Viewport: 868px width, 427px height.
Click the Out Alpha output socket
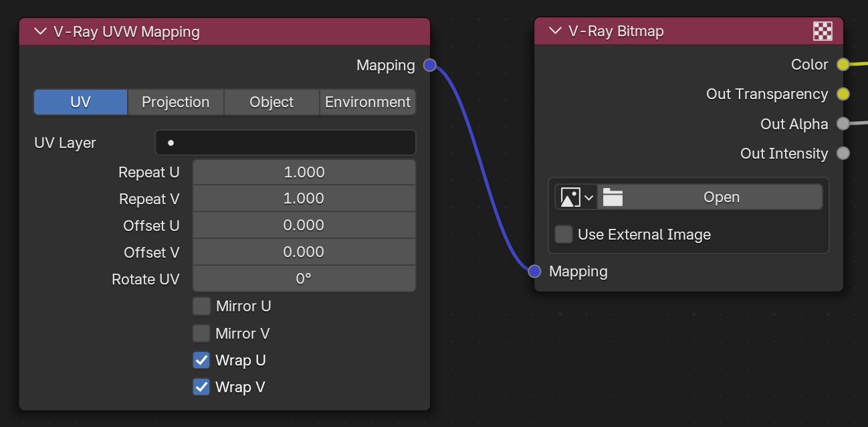(x=843, y=124)
